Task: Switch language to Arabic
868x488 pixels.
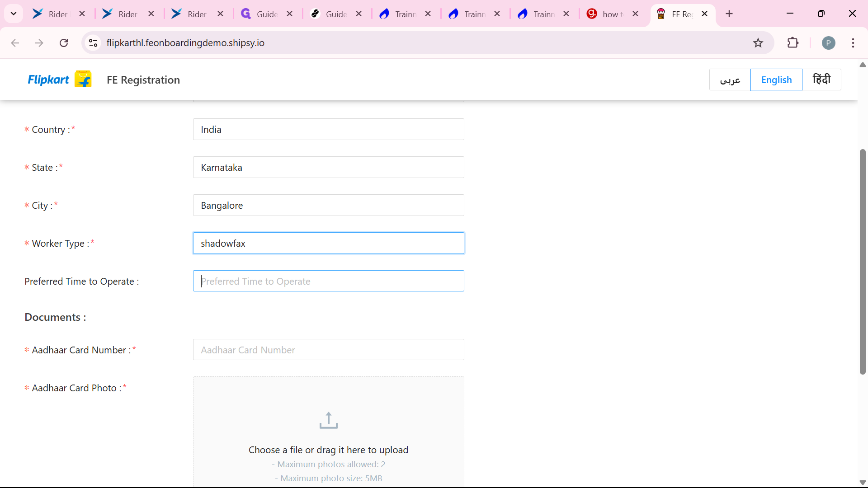Action: [730, 80]
